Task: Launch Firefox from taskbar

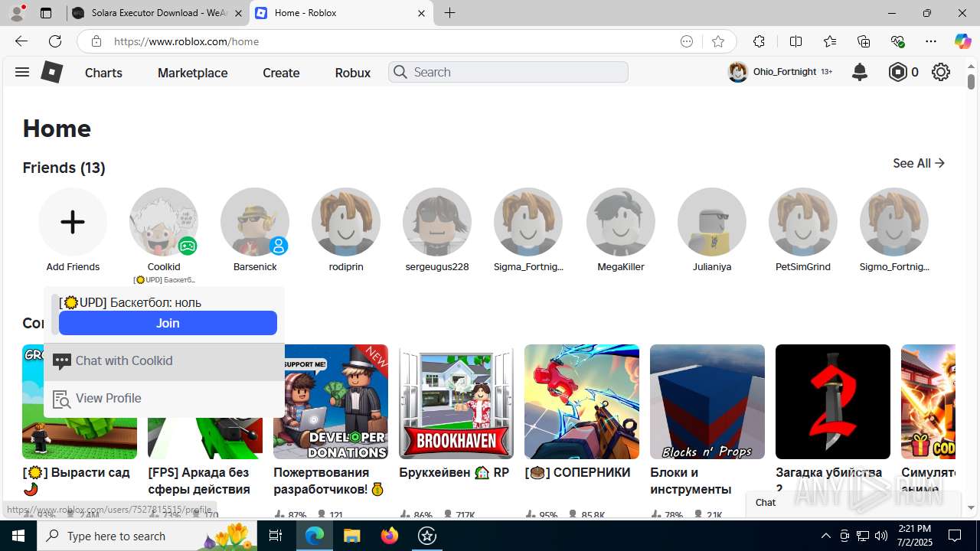Action: pyautogui.click(x=390, y=536)
